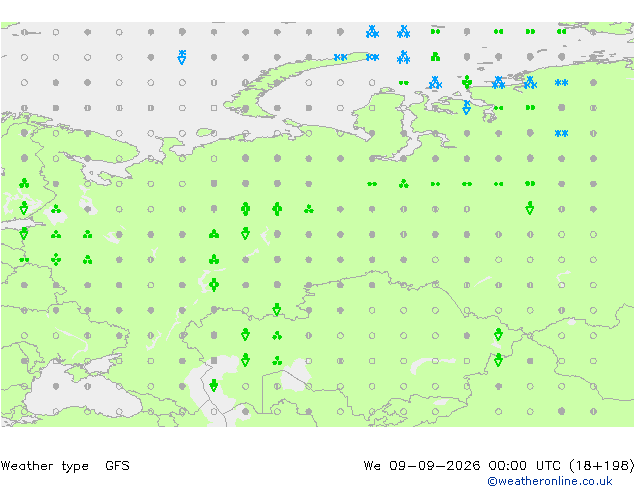Viewport: 634px width, 490px height.
Task: Select the green triple-drop symbol right of two cross symbols
Action: 309,209
